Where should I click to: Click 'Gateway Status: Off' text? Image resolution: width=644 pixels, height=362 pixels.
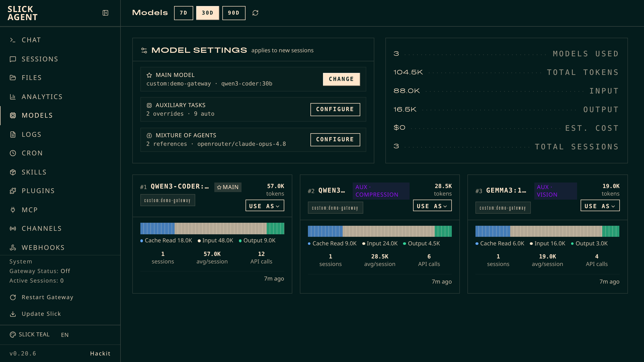[x=40, y=271]
